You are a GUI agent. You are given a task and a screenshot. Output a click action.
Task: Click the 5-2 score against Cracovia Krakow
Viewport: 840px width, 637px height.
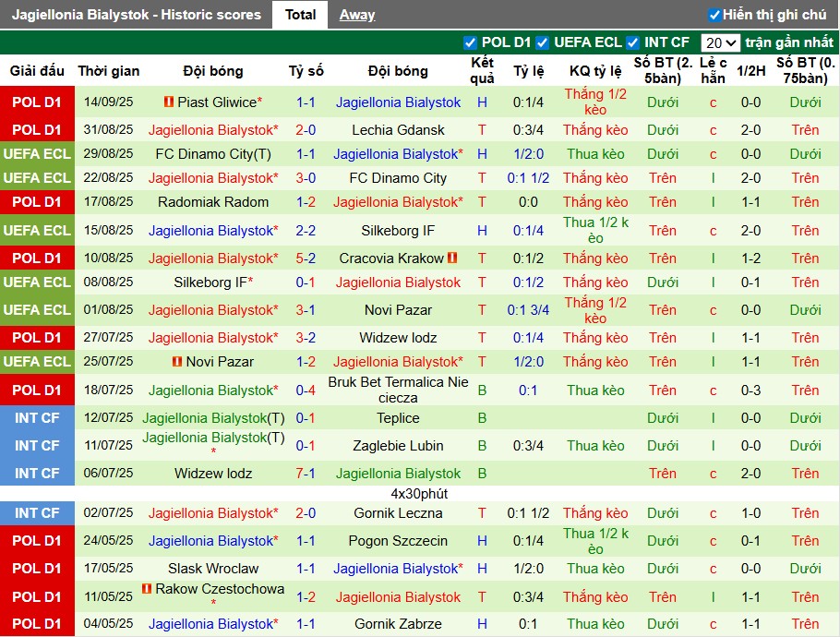click(x=306, y=258)
